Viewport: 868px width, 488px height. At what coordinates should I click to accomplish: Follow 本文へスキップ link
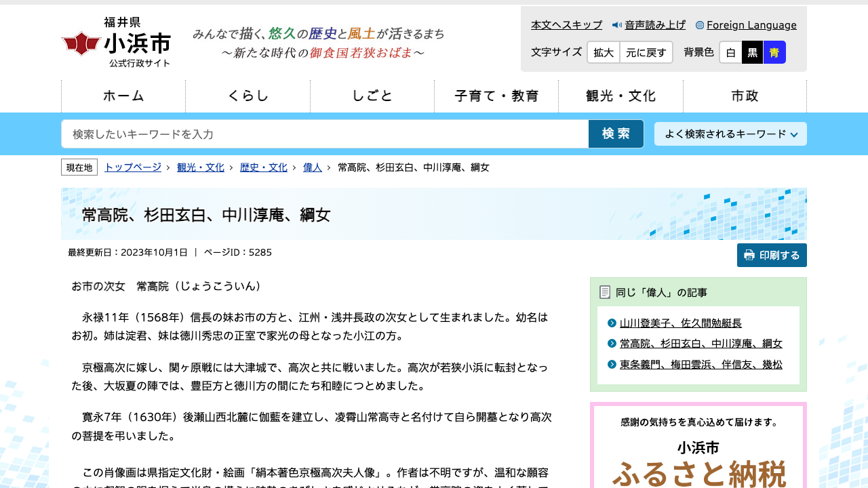[x=566, y=25]
